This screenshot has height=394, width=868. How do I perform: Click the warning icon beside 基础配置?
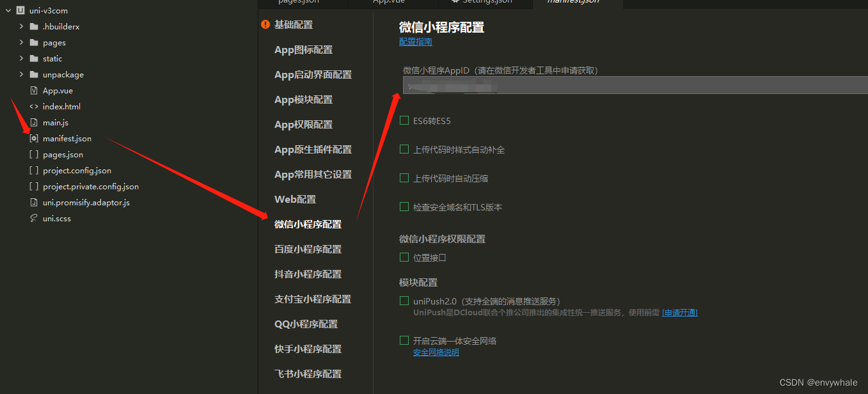(265, 25)
